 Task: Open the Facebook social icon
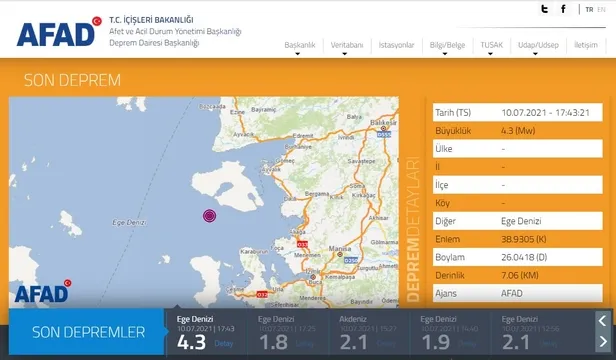564,9
